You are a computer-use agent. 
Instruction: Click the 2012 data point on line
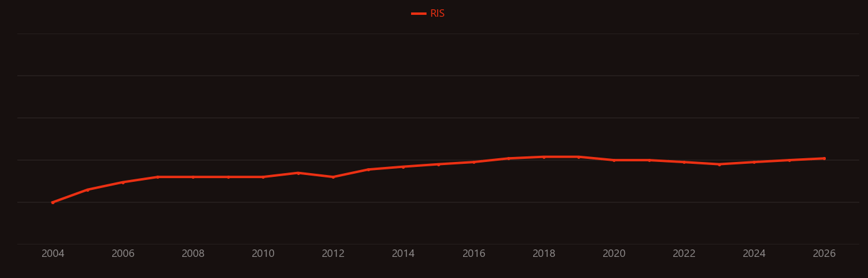tap(333, 177)
